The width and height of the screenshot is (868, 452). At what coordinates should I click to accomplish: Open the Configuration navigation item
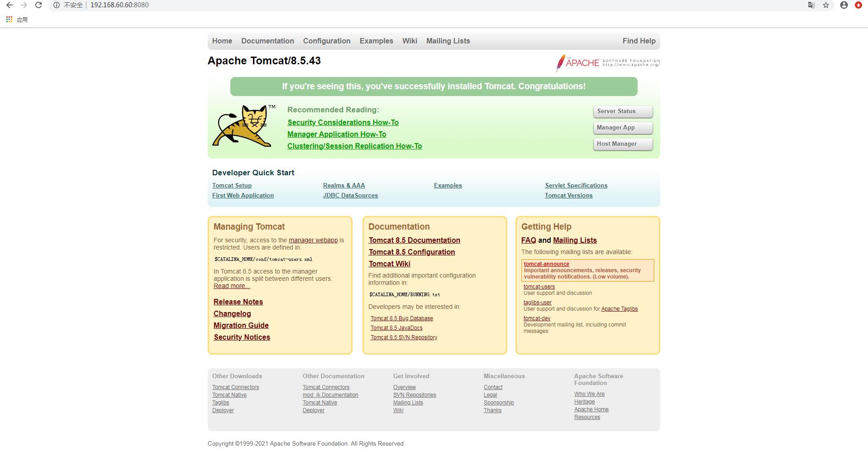point(327,41)
